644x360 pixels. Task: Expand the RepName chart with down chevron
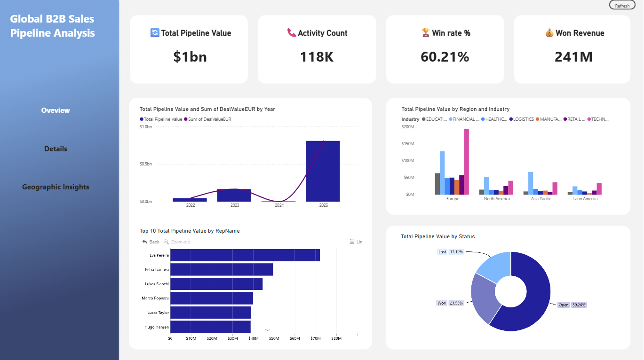(x=267, y=329)
